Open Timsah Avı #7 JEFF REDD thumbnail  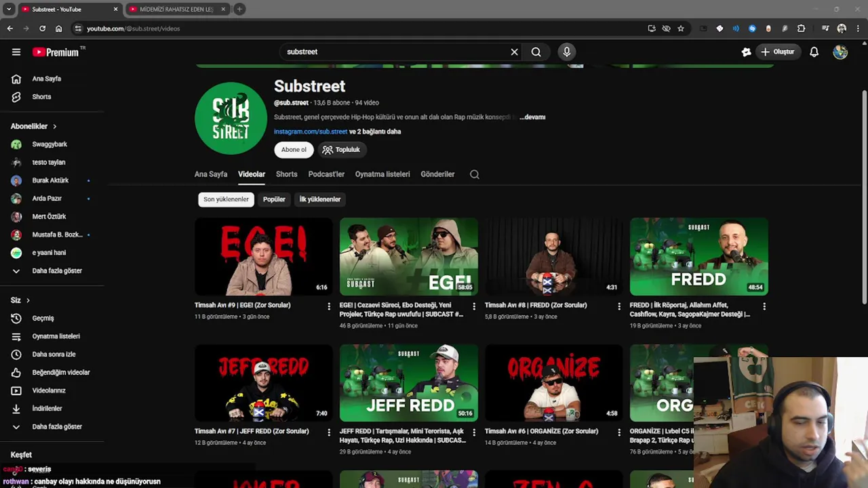pyautogui.click(x=264, y=383)
